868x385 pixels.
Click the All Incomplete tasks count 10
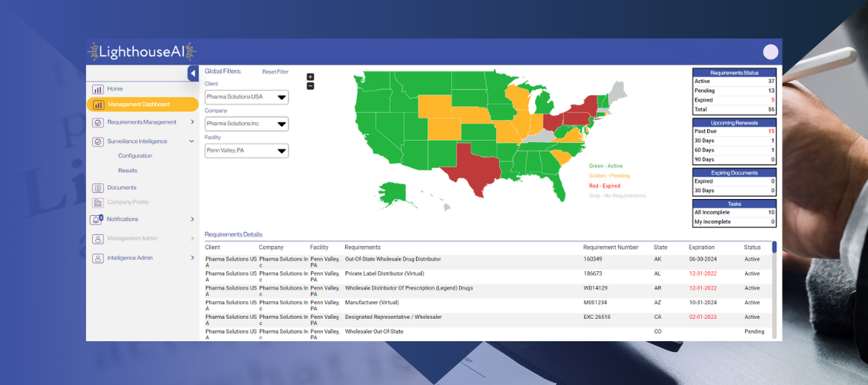click(x=771, y=212)
